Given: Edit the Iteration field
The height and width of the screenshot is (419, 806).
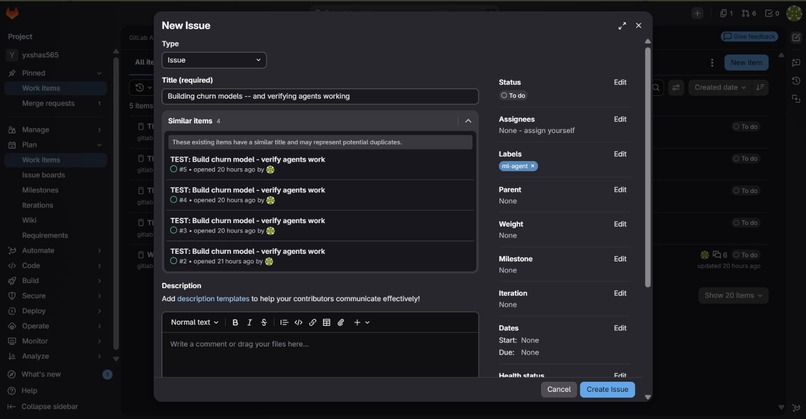Looking at the screenshot, I should [620, 294].
